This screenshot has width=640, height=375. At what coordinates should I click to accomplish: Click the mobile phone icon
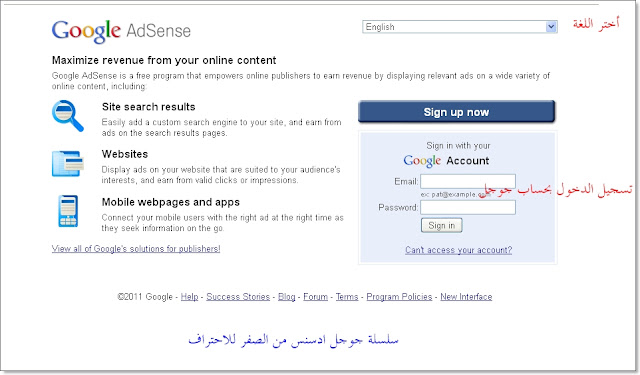(68, 211)
